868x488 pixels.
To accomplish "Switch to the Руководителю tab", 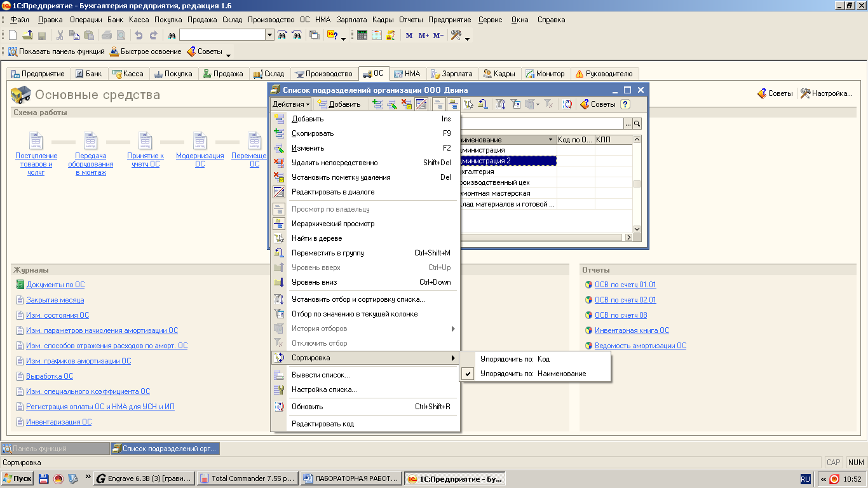I will click(604, 74).
